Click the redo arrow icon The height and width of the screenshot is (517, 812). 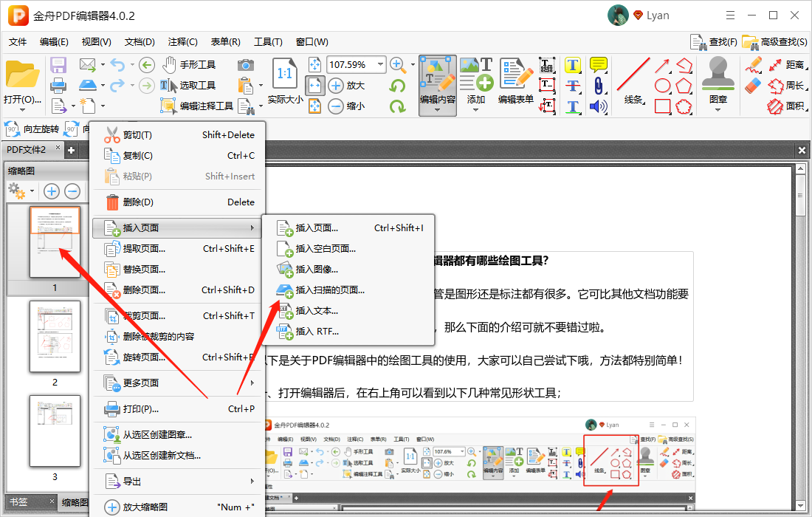(x=117, y=86)
